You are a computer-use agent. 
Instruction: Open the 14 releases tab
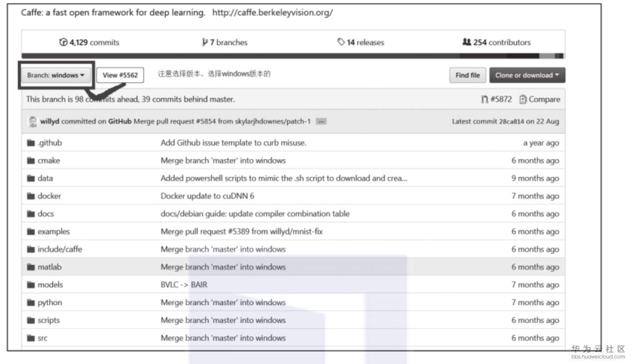[361, 42]
